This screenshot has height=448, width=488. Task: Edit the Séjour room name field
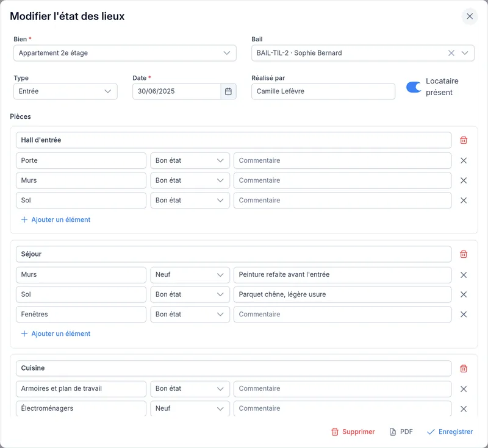234,254
